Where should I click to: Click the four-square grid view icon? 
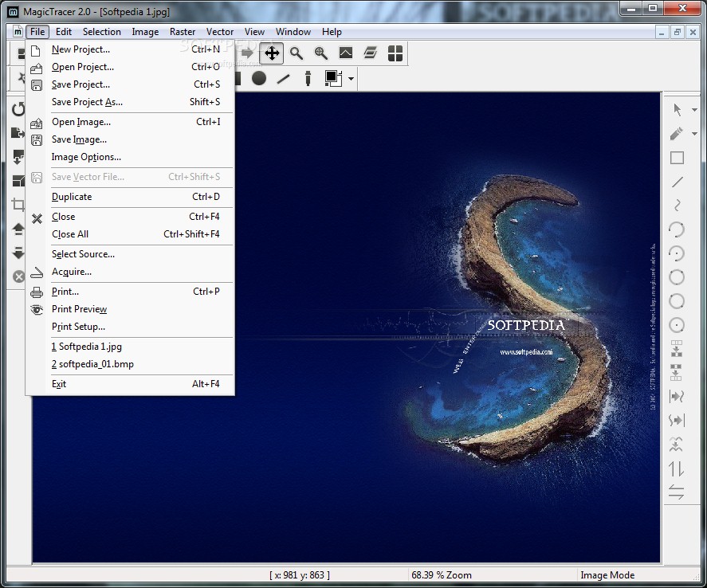pyautogui.click(x=395, y=53)
